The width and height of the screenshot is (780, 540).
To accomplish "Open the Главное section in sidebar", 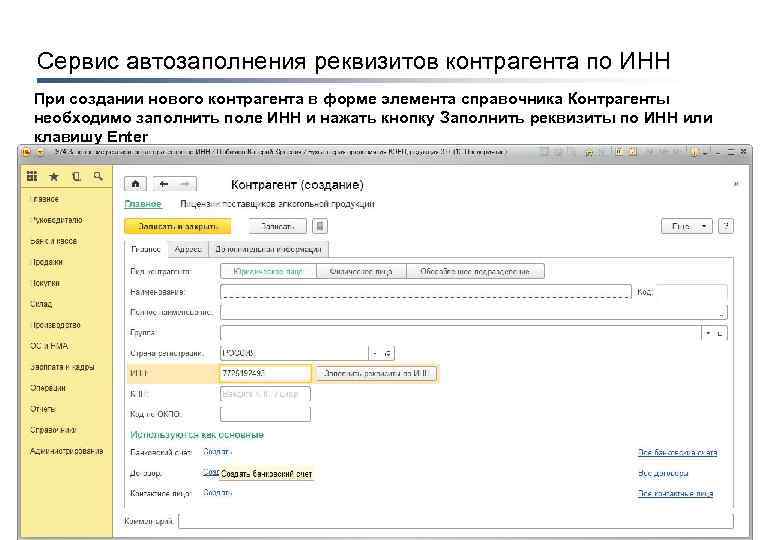I will 45,199.
